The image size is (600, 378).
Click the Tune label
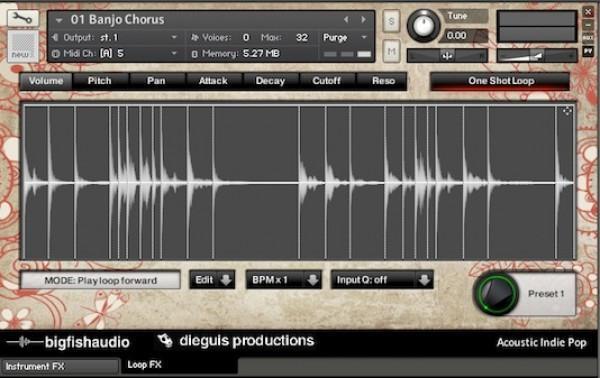coord(457,16)
